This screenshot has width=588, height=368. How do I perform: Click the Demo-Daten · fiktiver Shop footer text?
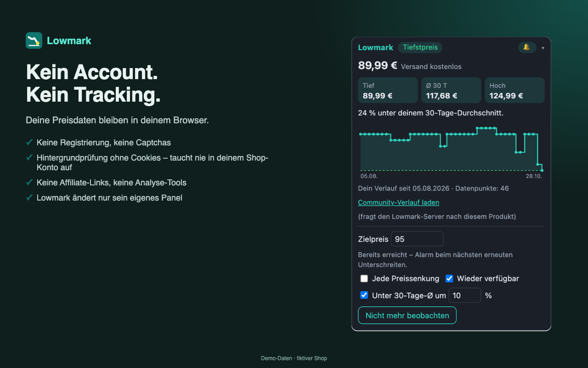pyautogui.click(x=294, y=358)
